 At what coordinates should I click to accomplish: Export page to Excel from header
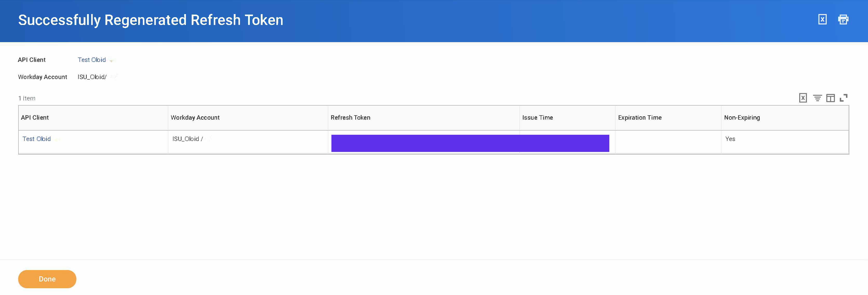[822, 20]
